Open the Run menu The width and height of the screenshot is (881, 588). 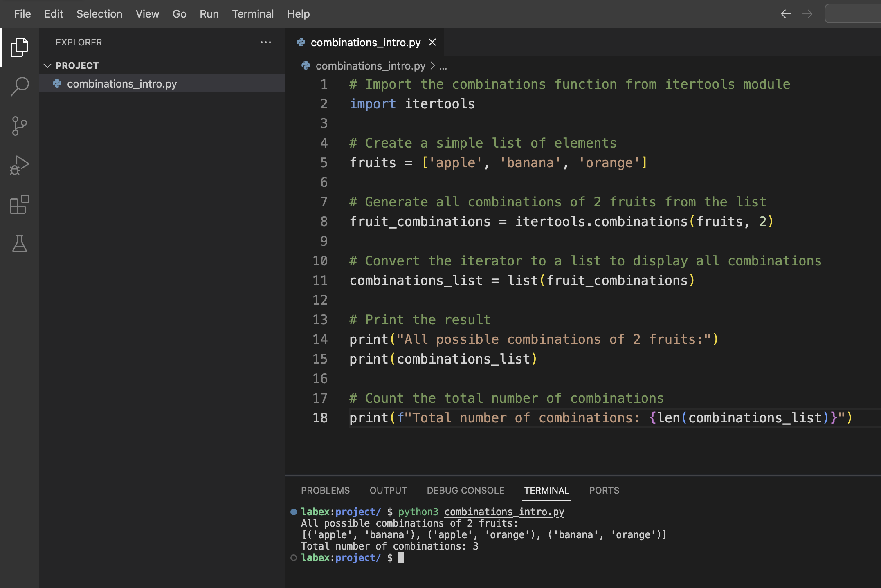point(209,14)
